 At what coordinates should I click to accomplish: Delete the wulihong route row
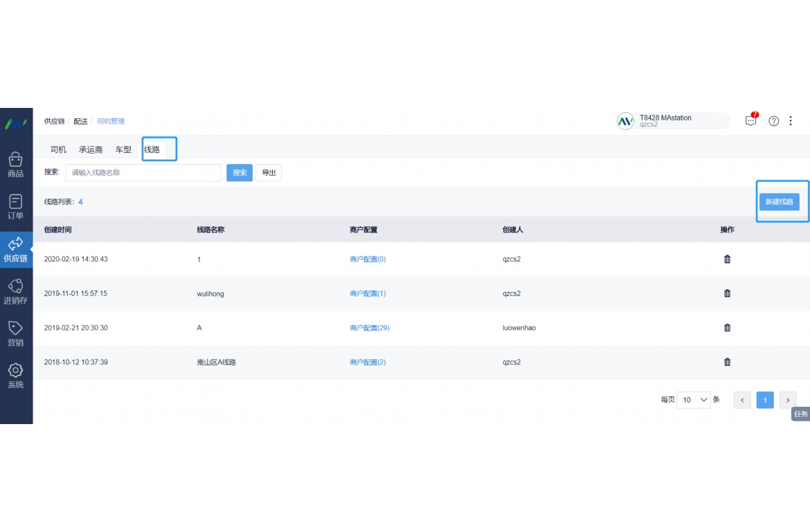pos(727,293)
